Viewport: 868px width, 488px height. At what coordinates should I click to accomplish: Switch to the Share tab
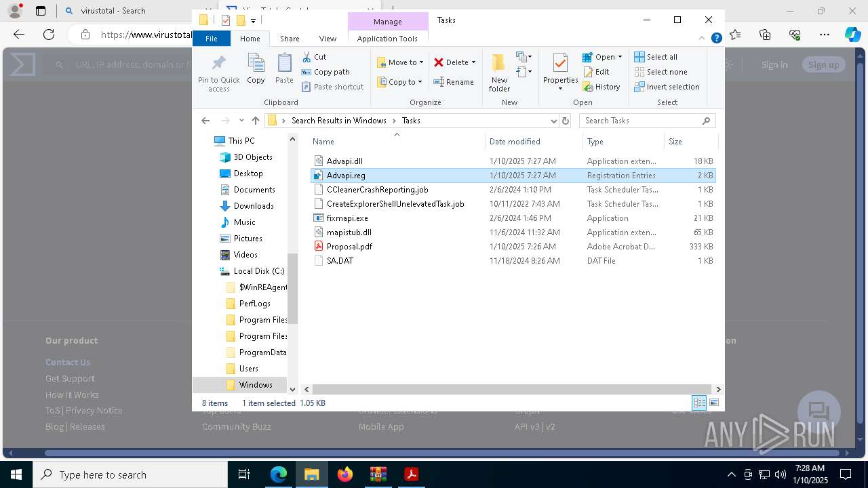(x=290, y=39)
